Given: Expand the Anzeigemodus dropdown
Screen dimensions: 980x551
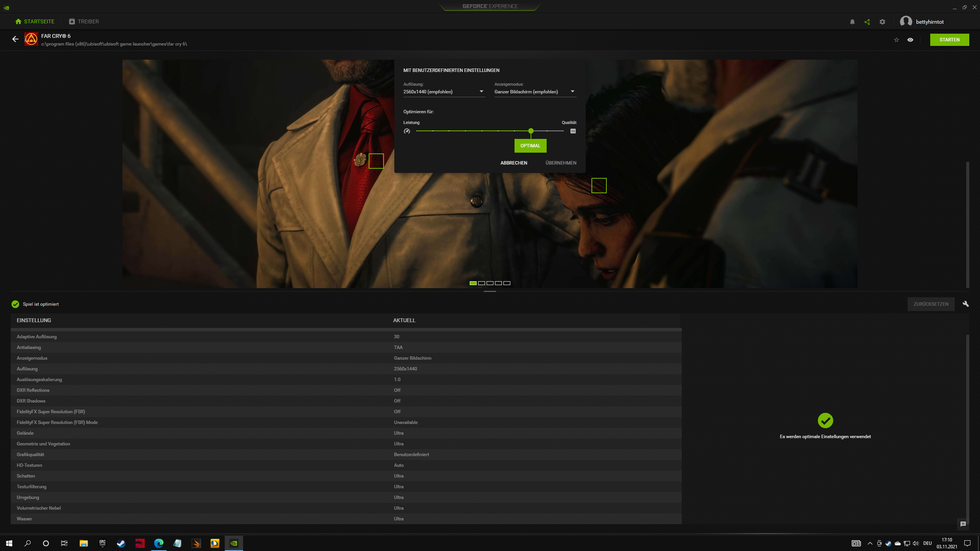Looking at the screenshot, I should click(572, 91).
